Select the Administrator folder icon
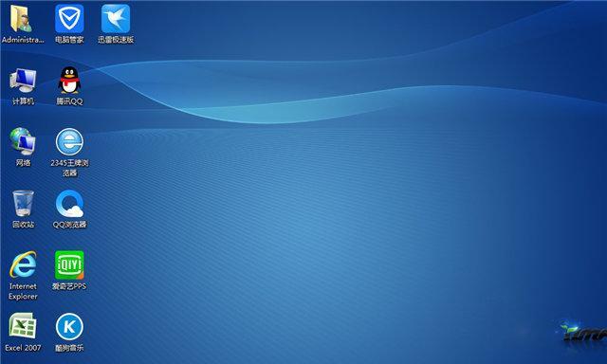607x364 pixels. click(x=22, y=19)
